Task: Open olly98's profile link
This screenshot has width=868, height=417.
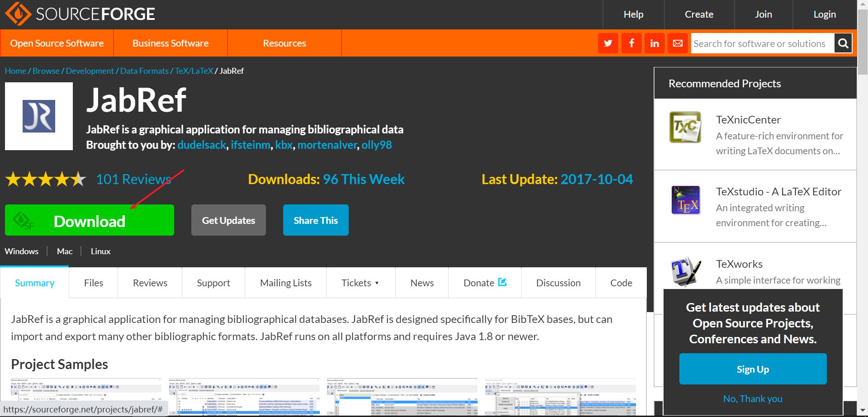Action: coord(377,145)
